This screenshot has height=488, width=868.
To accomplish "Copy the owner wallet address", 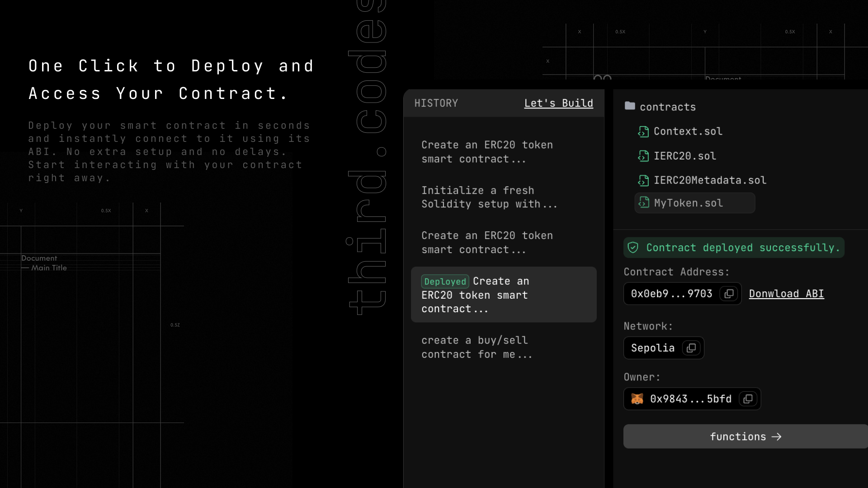I will (748, 399).
